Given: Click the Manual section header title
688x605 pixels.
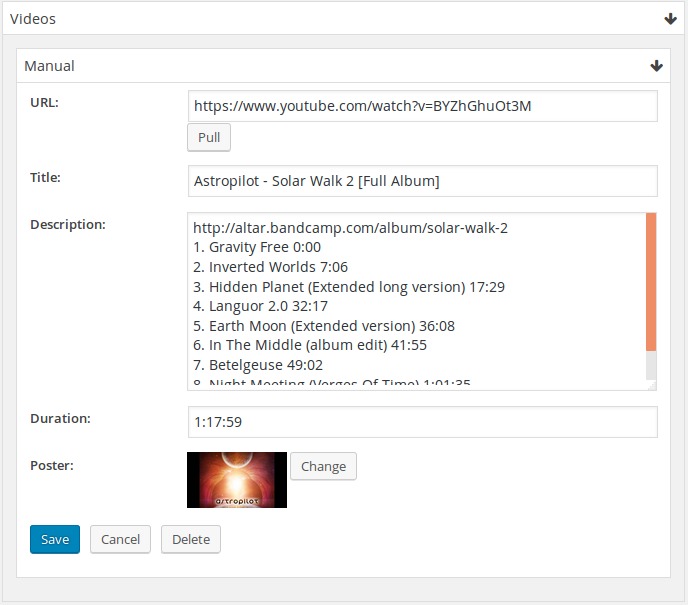Looking at the screenshot, I should click(x=50, y=66).
